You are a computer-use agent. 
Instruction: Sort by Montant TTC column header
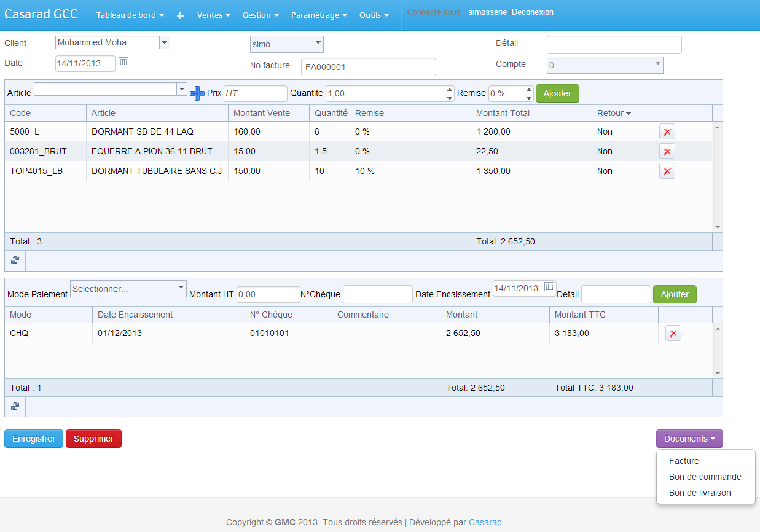tap(604, 315)
